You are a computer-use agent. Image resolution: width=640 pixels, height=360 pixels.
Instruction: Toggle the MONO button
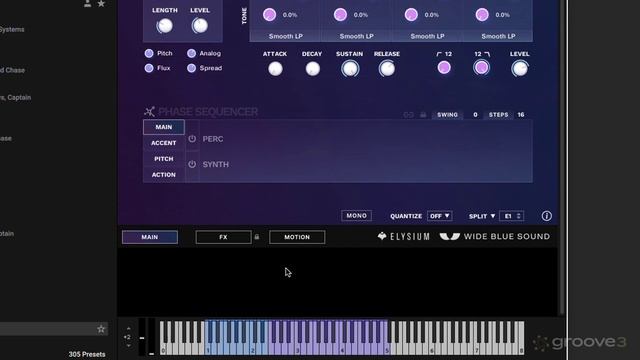click(356, 216)
